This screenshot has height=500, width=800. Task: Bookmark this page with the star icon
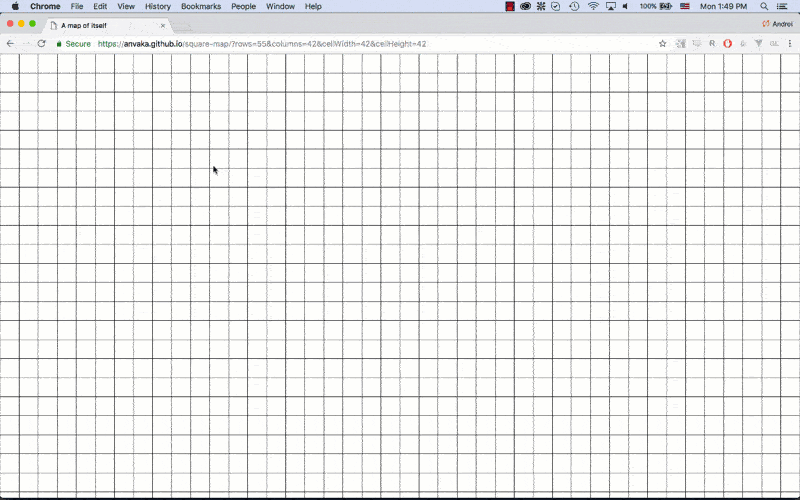[662, 44]
